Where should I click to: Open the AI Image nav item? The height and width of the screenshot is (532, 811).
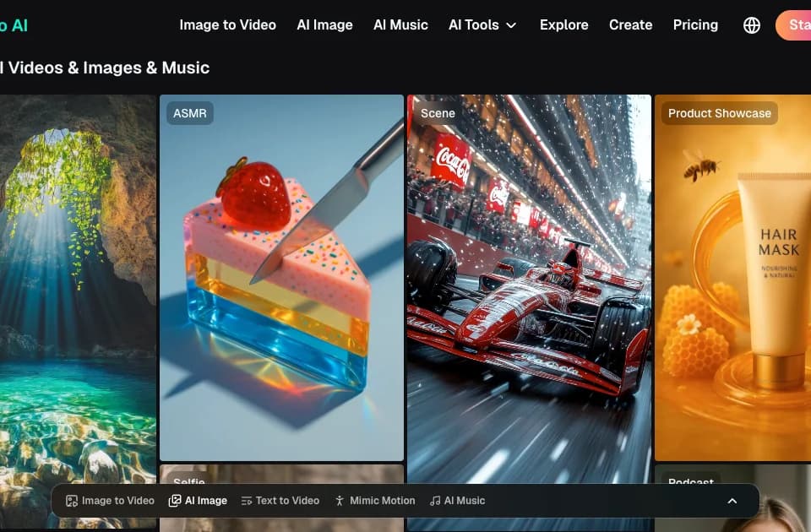point(324,24)
